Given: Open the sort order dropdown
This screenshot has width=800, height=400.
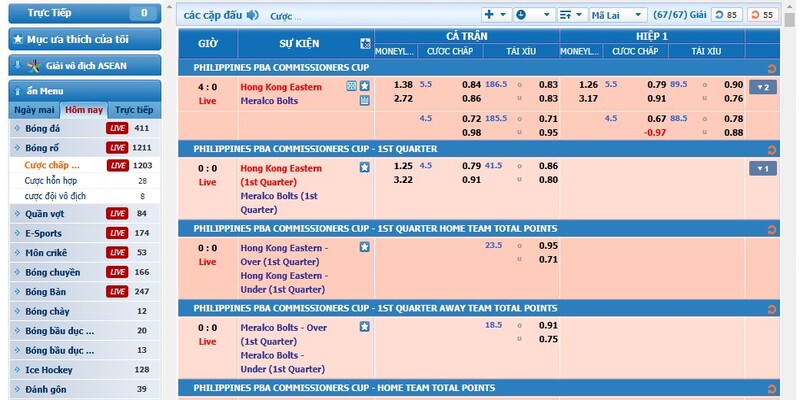Looking at the screenshot, I should click(x=571, y=15).
